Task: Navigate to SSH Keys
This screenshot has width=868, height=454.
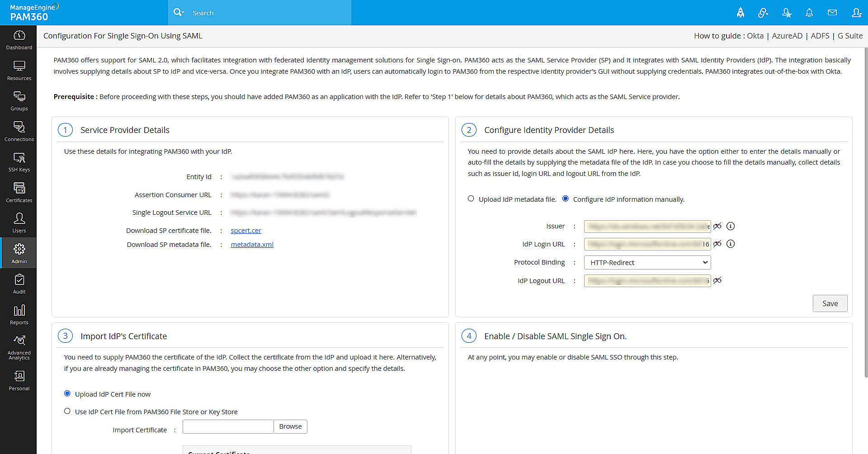Action: coord(19,162)
